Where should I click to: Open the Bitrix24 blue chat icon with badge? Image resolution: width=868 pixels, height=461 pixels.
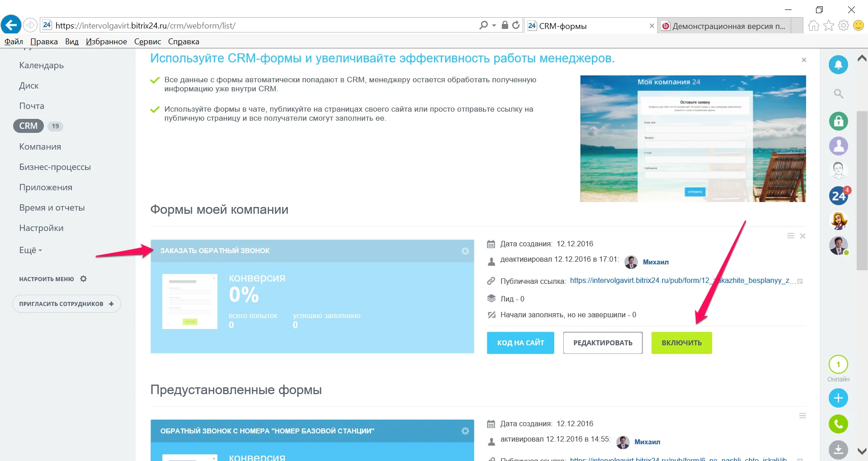pos(838,196)
